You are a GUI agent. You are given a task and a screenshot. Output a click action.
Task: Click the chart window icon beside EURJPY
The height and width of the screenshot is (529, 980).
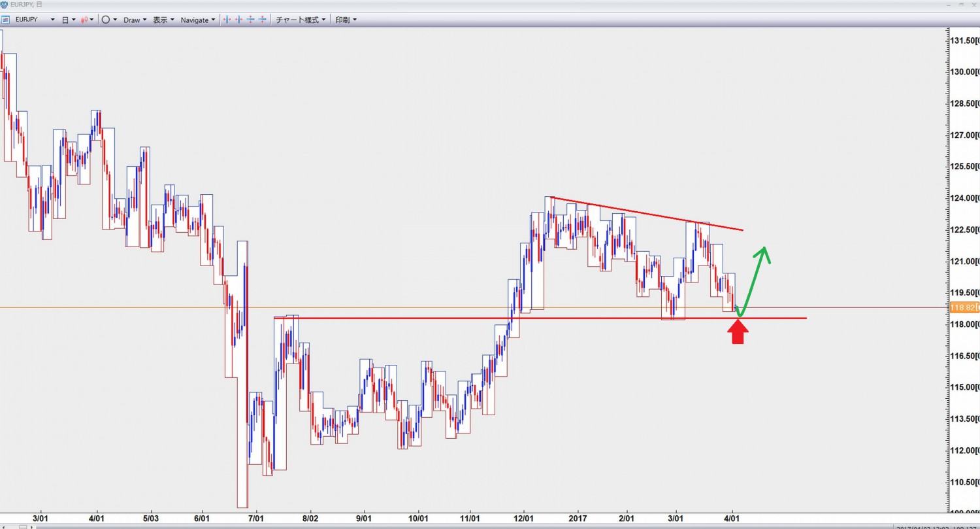coord(5,20)
